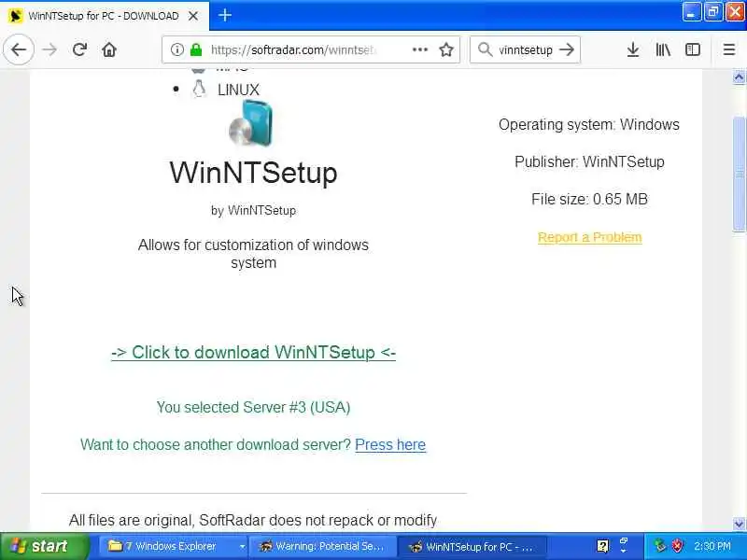The image size is (747, 560).
Task: View the green padlock connection details
Action: (196, 49)
